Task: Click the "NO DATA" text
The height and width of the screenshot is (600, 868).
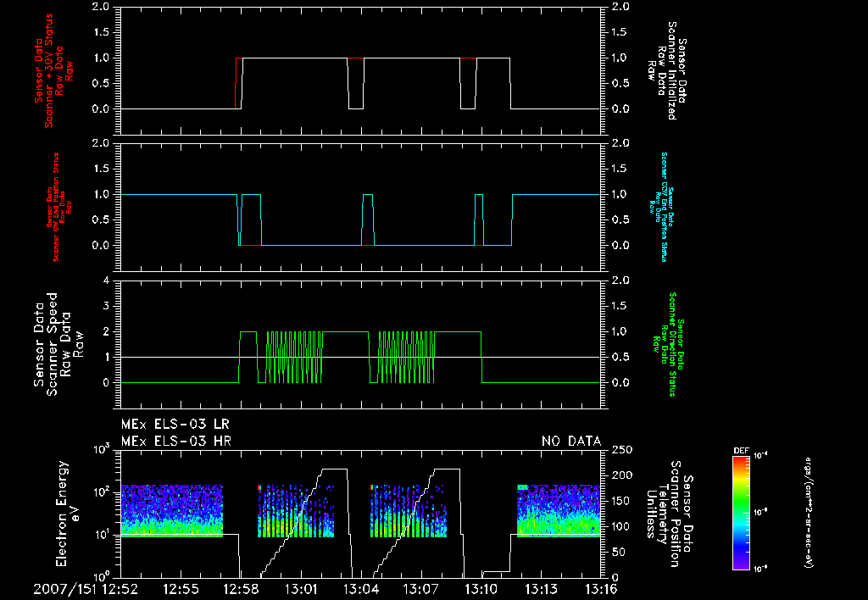Action: (571, 442)
